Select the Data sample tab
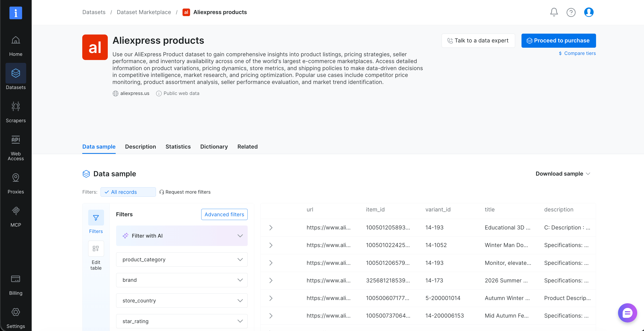This screenshot has height=331, width=644. 99,147
